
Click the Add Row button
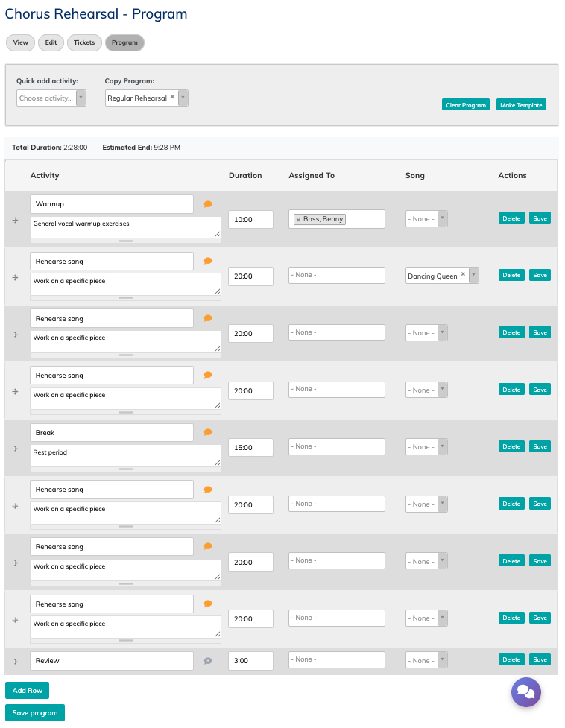[28, 691]
